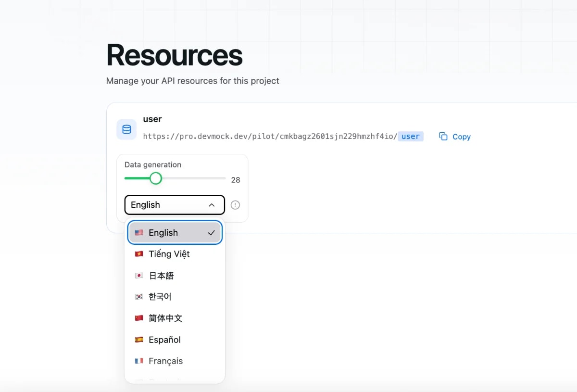Select English as the active language
577x392 pixels.
(163, 232)
